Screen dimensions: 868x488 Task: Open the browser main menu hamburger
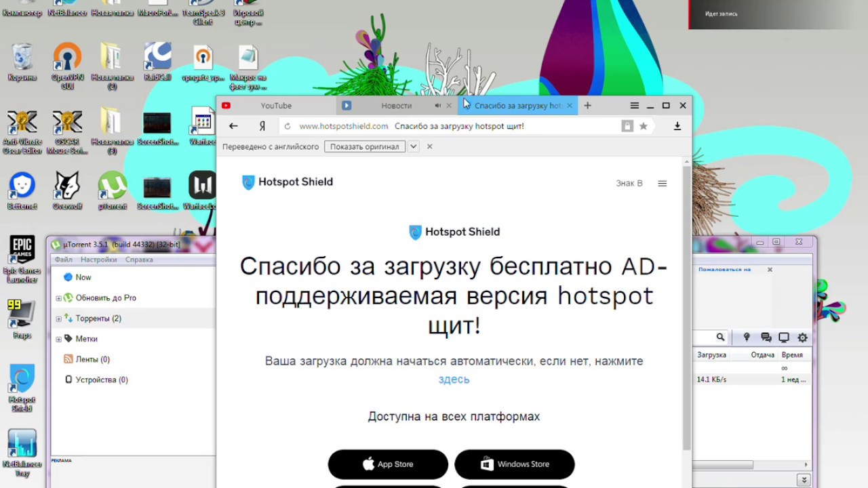(635, 106)
